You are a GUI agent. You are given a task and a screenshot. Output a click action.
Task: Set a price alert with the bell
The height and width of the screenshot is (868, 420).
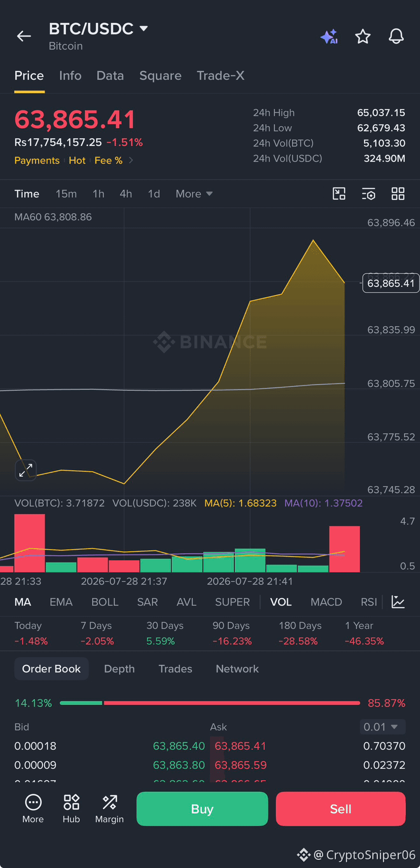point(396,36)
